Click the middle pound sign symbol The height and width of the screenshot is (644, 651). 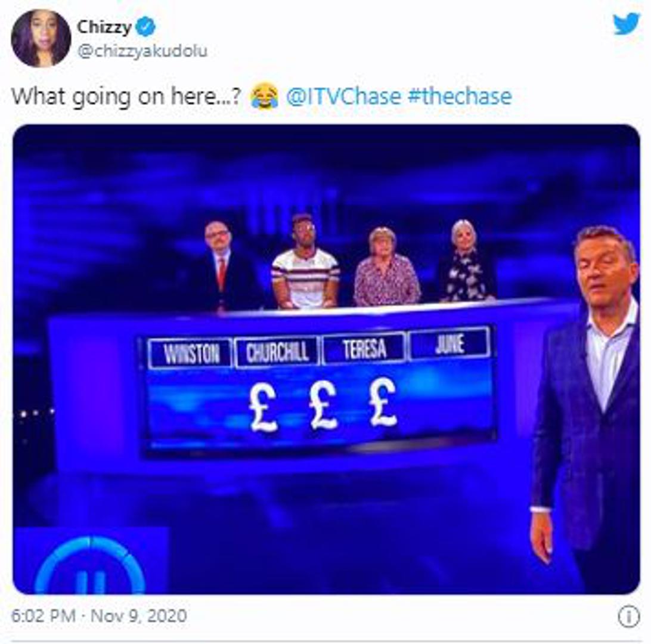tap(324, 405)
